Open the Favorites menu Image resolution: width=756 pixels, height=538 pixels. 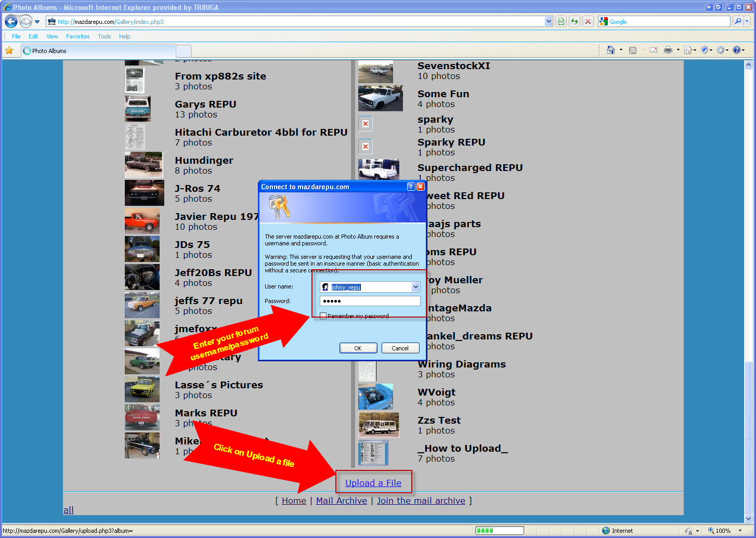tap(77, 36)
